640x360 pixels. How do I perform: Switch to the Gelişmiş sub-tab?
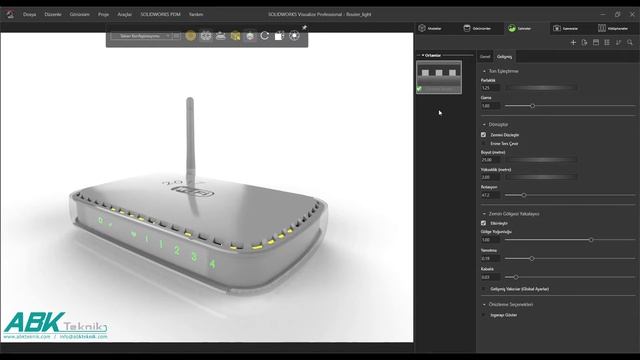pos(504,57)
